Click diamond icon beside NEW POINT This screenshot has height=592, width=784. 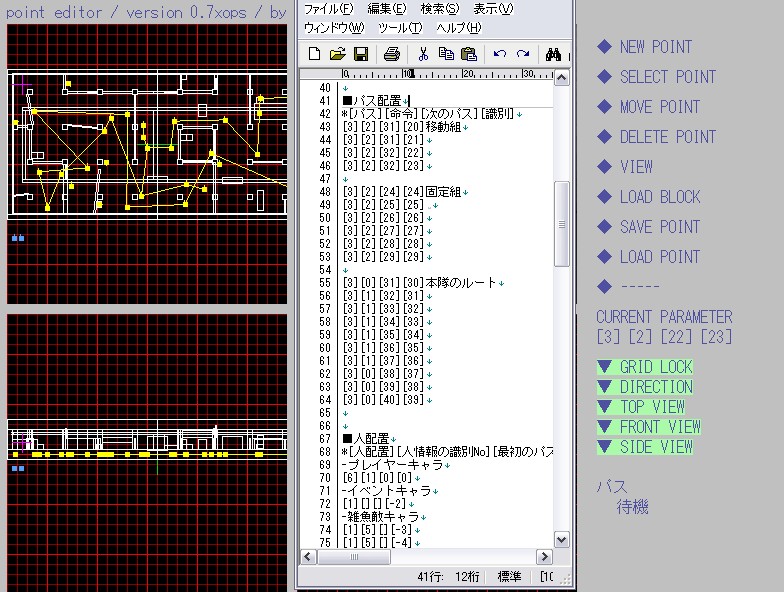[x=604, y=46]
